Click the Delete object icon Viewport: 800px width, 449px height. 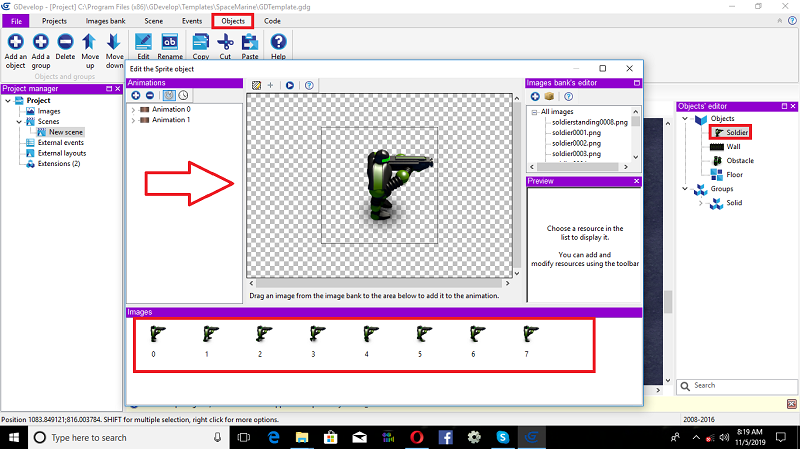(x=65, y=41)
